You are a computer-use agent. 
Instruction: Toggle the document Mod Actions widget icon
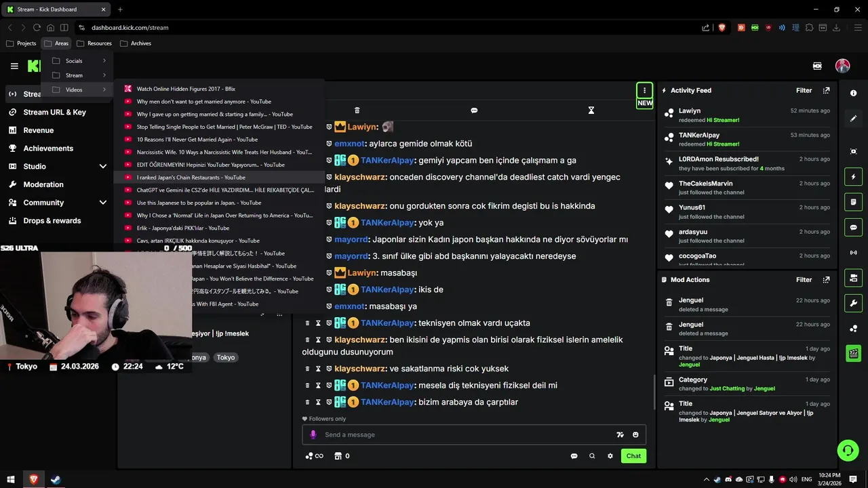(854, 202)
